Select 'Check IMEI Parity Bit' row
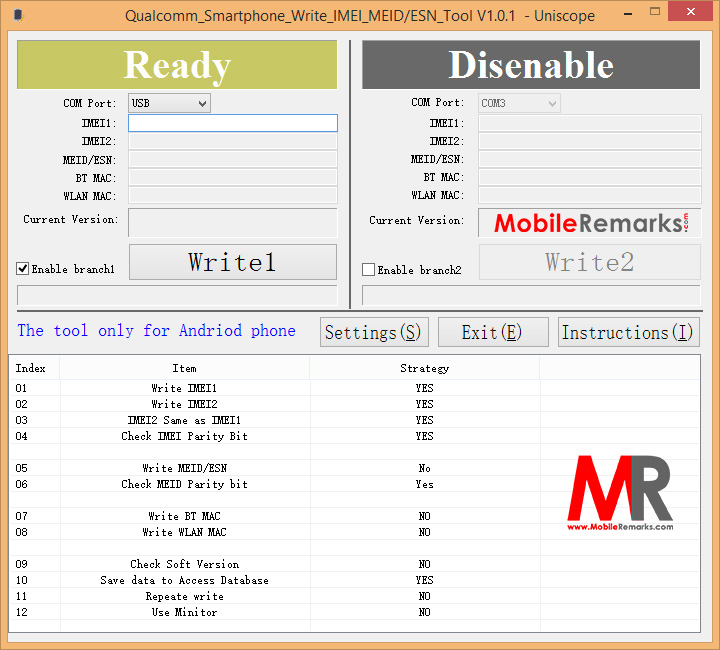 pos(355,436)
